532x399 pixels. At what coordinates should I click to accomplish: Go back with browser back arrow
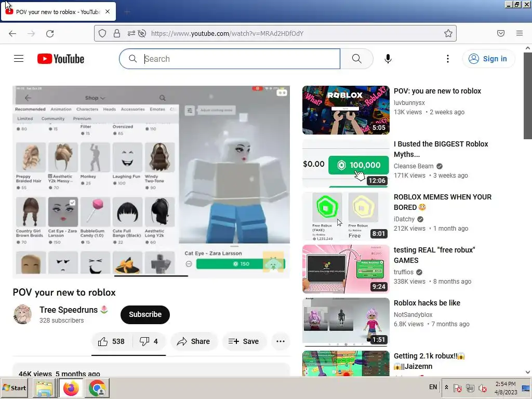coord(12,33)
